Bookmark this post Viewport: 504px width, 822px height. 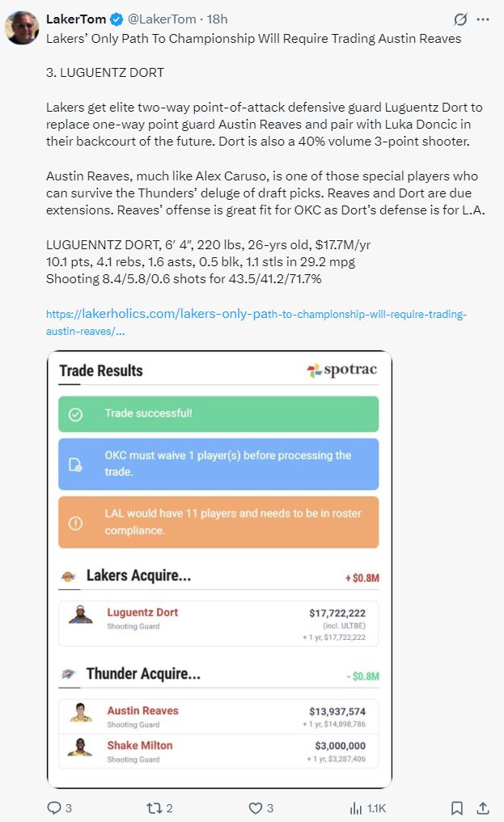(x=456, y=807)
